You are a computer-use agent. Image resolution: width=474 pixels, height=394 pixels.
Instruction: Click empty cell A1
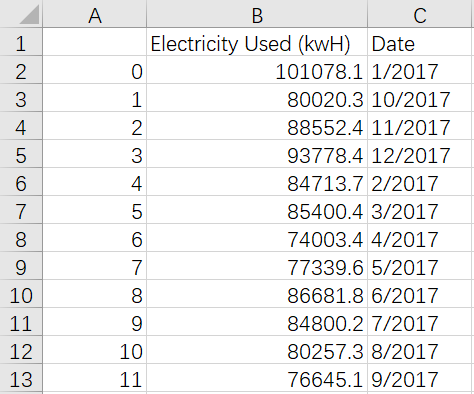point(95,42)
